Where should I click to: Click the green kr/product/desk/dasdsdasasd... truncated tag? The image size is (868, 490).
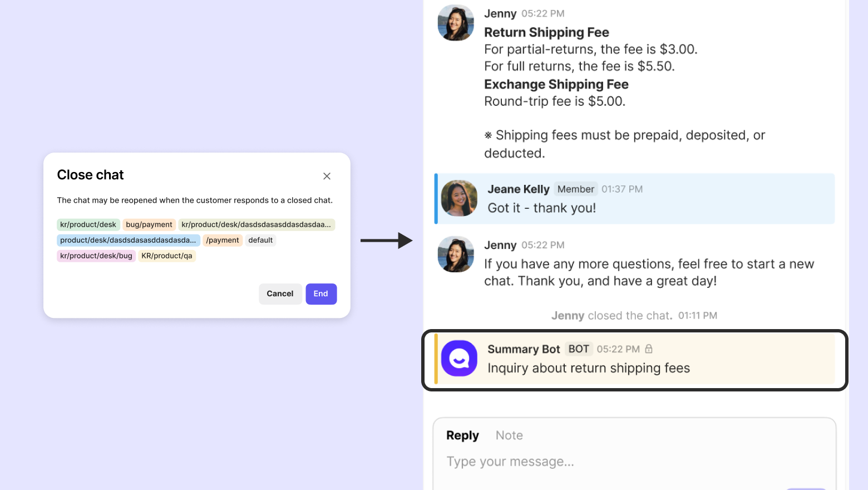coord(256,225)
